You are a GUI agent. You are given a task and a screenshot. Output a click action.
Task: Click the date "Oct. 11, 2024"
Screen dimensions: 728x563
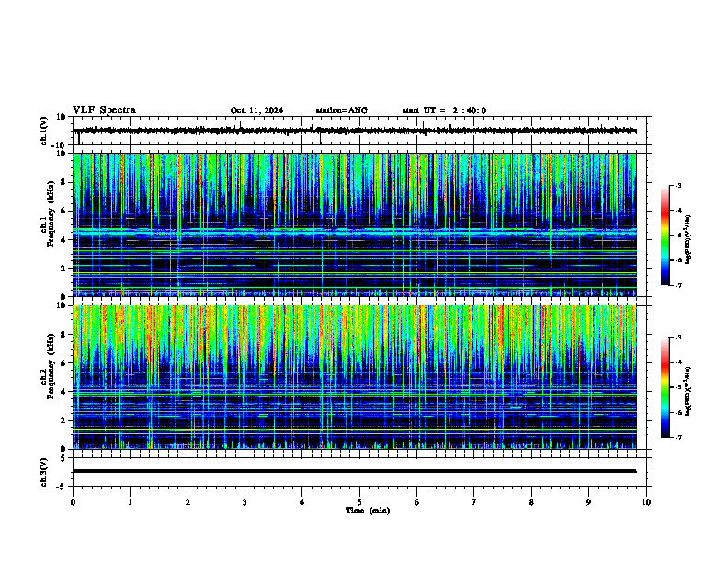(256, 110)
